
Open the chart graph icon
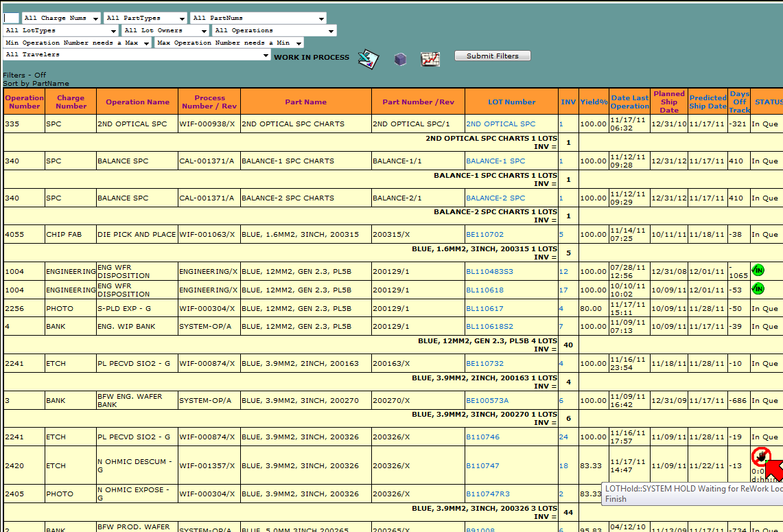tap(430, 60)
